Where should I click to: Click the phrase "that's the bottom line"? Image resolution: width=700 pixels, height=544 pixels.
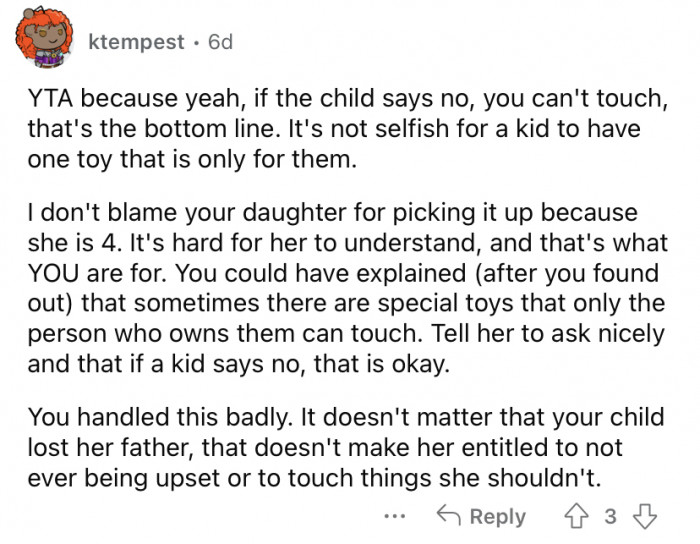coord(138,132)
